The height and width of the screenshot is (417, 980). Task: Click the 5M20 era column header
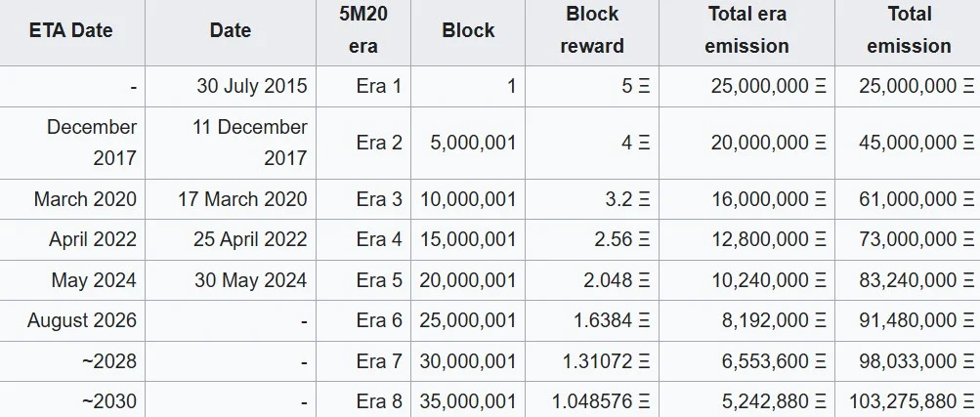click(363, 30)
